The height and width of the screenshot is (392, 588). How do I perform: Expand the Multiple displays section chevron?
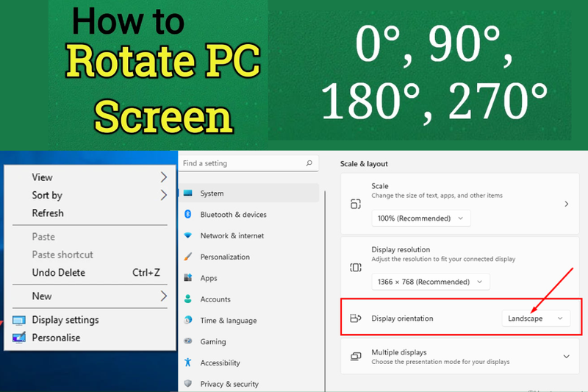coord(566,357)
